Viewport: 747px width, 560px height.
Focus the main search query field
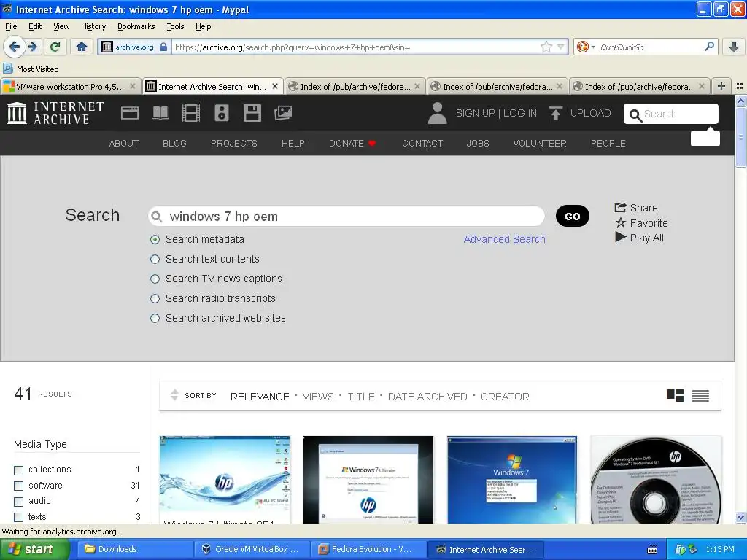pos(347,216)
